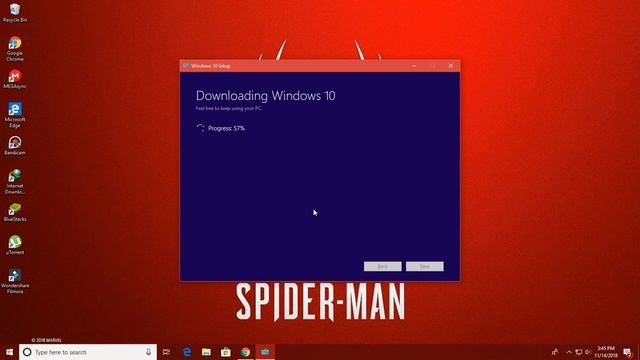Minimize the Windows 10 Setup window
Screen dimensions: 640x360
click(x=414, y=66)
